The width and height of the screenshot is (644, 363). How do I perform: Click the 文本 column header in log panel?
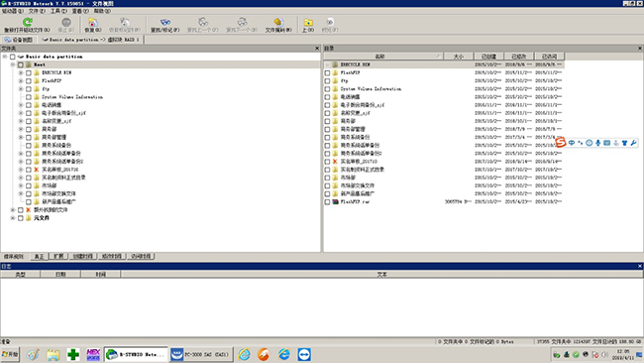point(382,274)
